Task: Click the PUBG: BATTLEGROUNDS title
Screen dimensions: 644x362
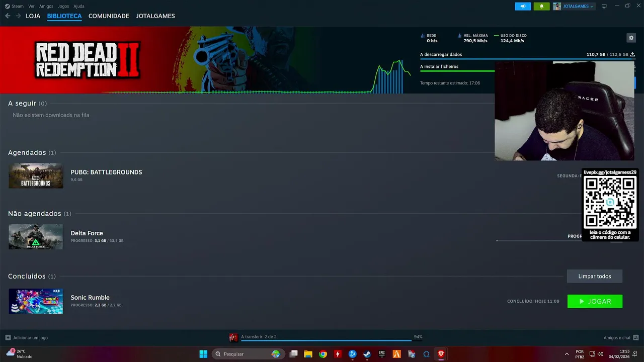Action: coord(106,172)
